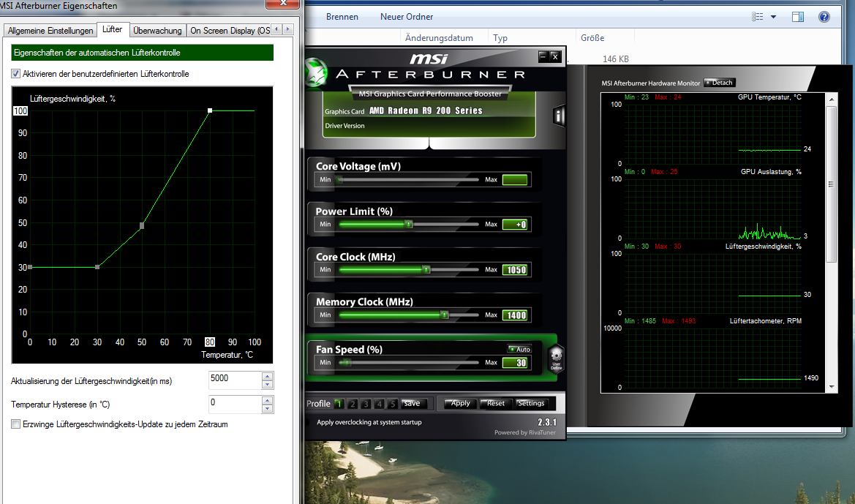Click 'Apply overclocking at system startup' text
The width and height of the screenshot is (855, 504).
(x=369, y=422)
